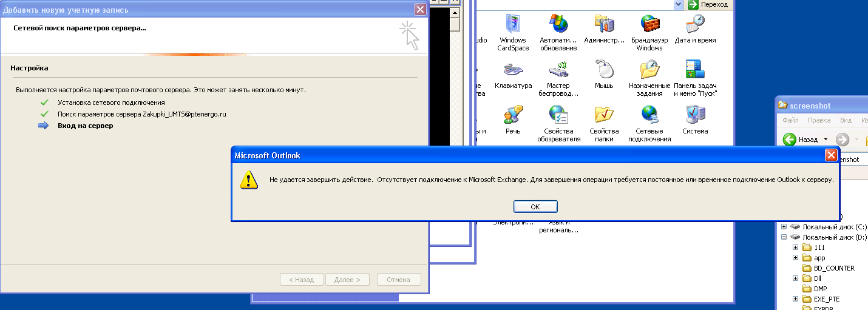
Task: Click OK in the Microsoft Outlook error dialog
Action: click(535, 207)
